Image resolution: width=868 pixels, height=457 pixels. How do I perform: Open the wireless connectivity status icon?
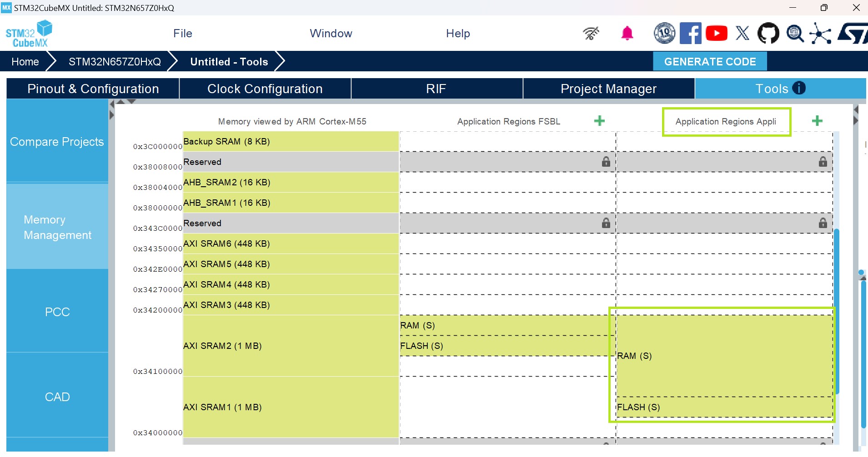click(x=591, y=33)
